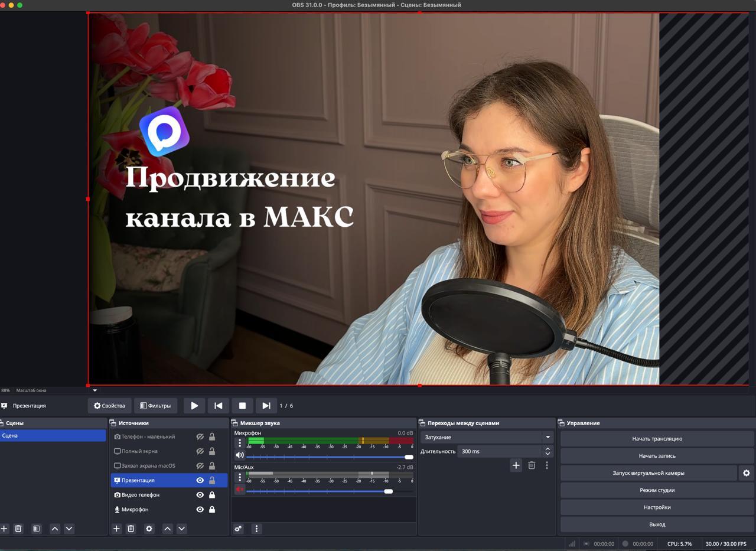Open Фильтры for the selected source
This screenshot has width=756, height=551.
point(156,405)
